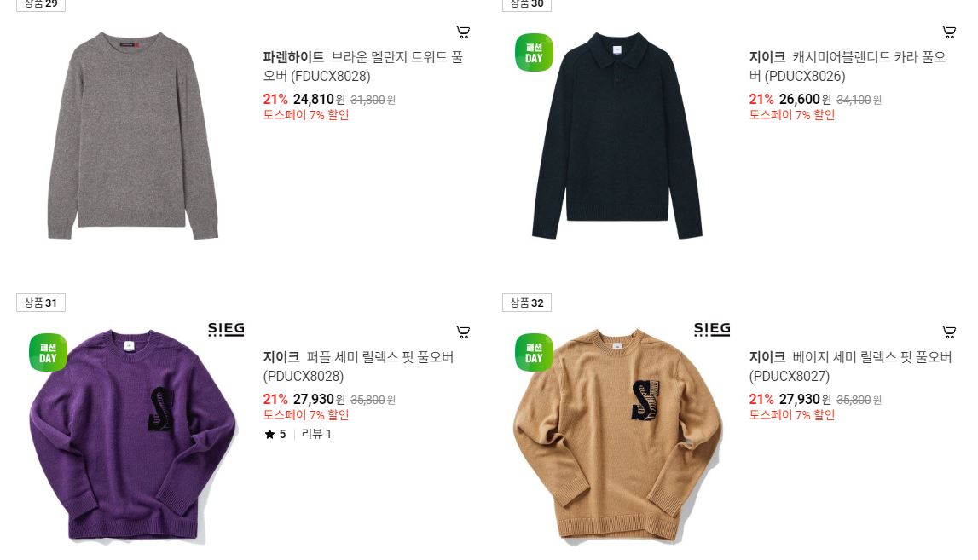The height and width of the screenshot is (560, 978).
Task: Click SIEG brand logo above beige sweater
Action: tap(712, 329)
